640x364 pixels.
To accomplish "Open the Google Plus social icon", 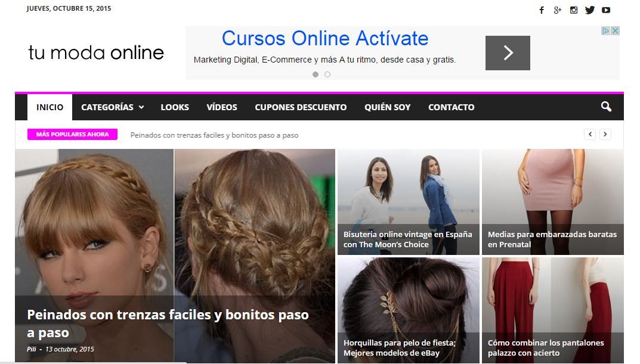I will 558,10.
